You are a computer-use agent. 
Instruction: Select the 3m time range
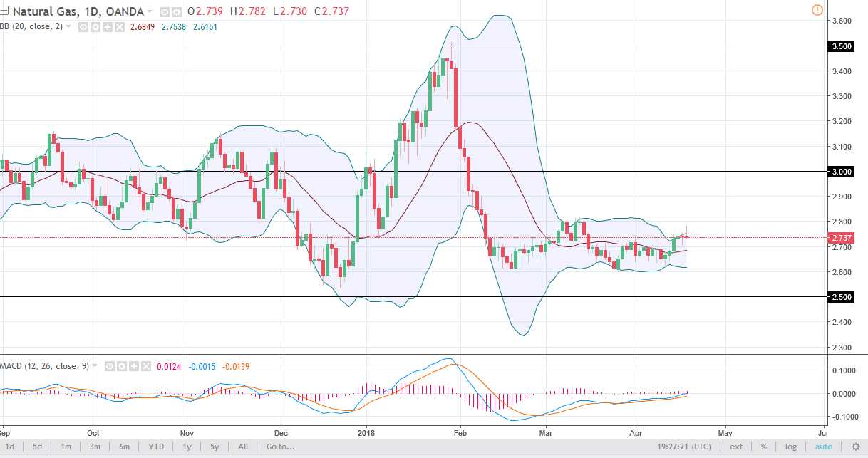(x=95, y=447)
